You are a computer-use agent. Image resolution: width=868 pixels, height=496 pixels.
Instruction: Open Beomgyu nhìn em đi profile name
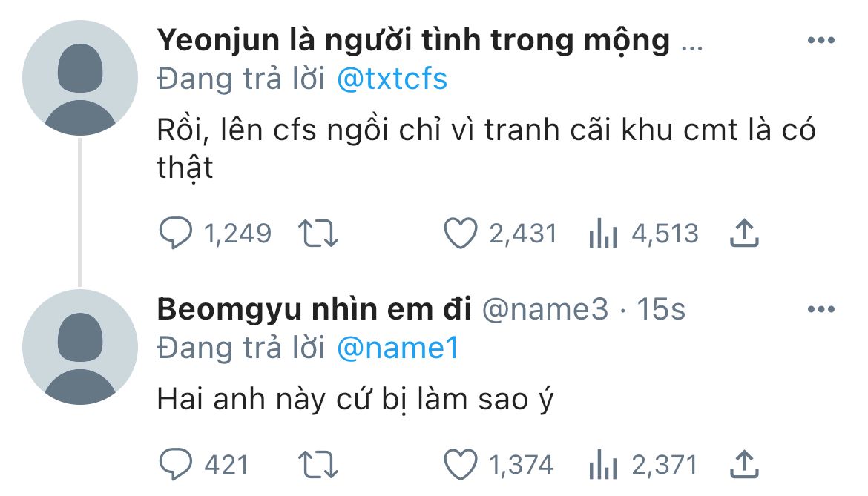tap(314, 310)
